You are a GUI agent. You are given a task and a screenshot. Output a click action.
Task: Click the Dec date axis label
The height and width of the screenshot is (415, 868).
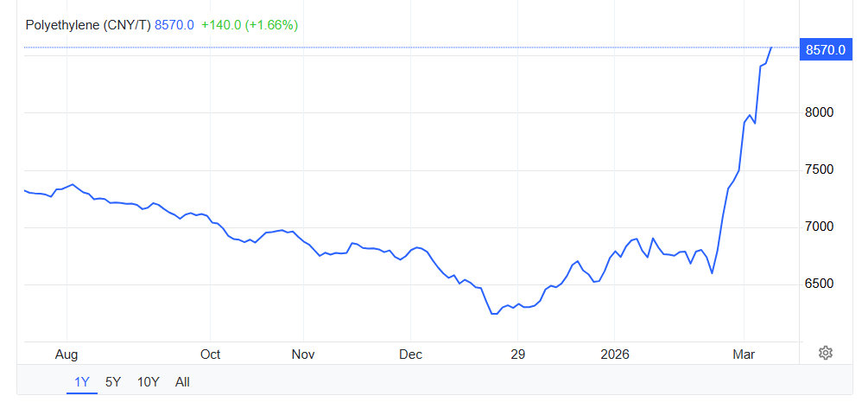(x=410, y=354)
